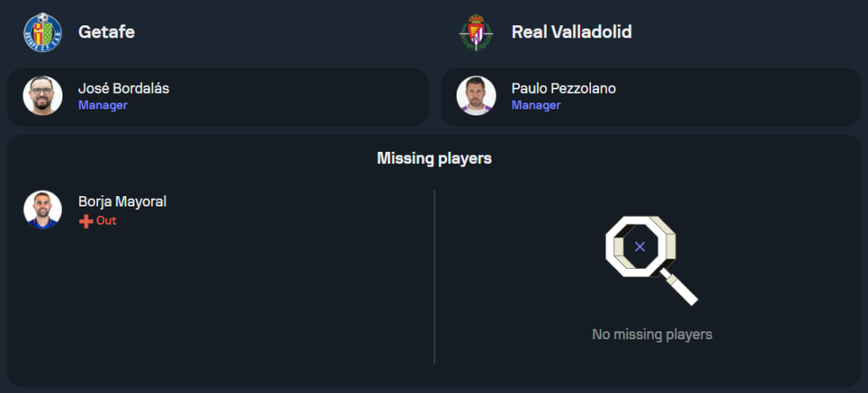Image resolution: width=868 pixels, height=393 pixels.
Task: Click the Getafe club crest
Action: 43,32
